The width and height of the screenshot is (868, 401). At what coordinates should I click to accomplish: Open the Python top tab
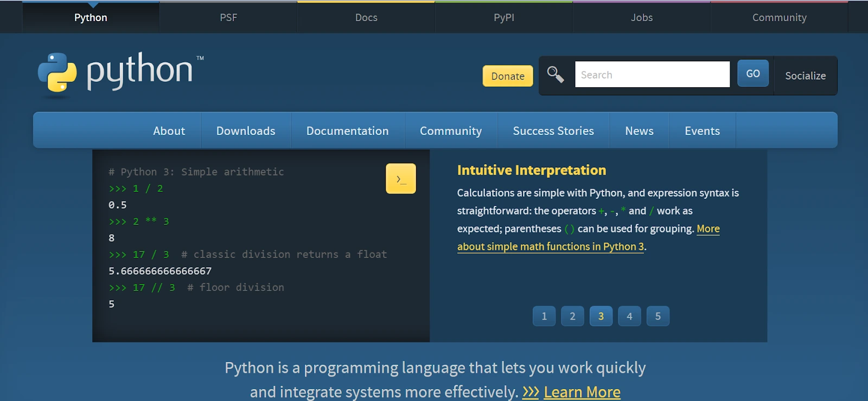pos(91,17)
